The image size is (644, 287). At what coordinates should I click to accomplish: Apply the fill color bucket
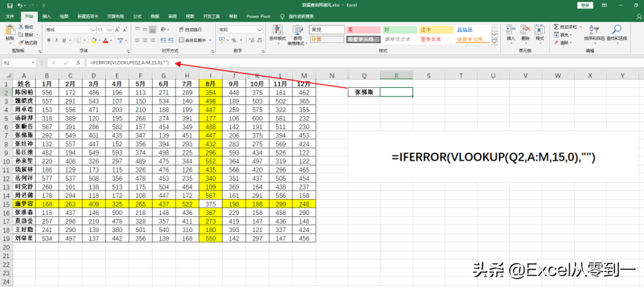(x=93, y=40)
